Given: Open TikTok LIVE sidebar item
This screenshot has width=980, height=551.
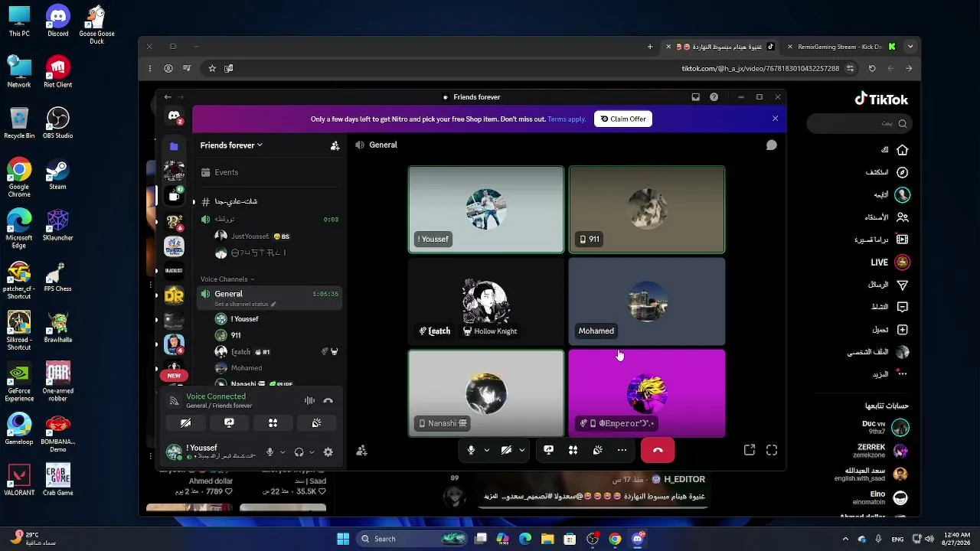Looking at the screenshot, I should click(890, 262).
